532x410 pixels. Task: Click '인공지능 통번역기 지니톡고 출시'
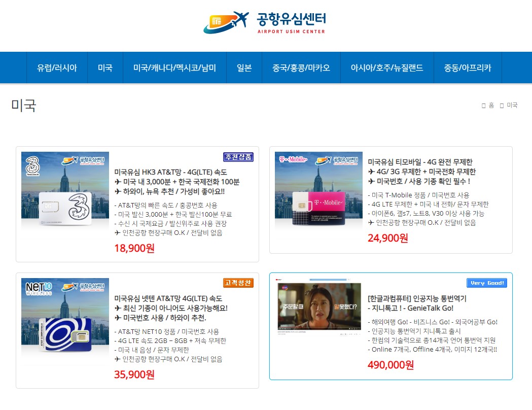tap(416, 331)
